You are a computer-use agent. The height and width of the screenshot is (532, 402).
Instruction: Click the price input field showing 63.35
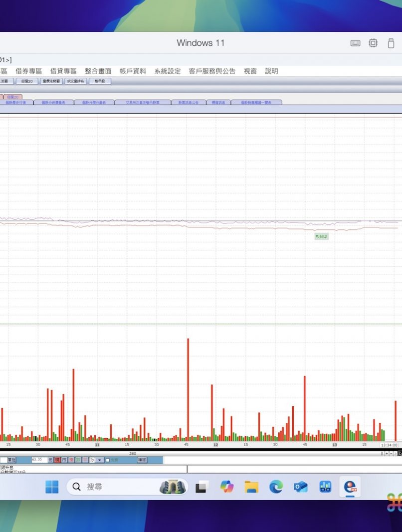tap(39, 460)
